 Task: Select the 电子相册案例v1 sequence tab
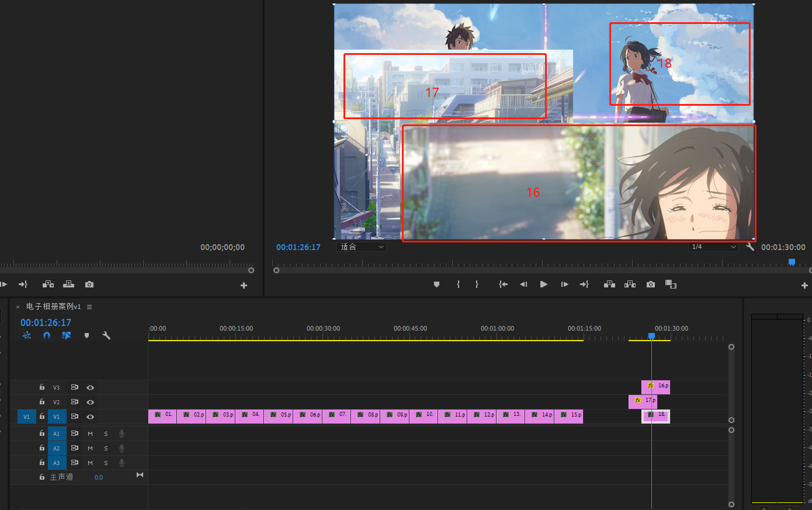[x=54, y=307]
